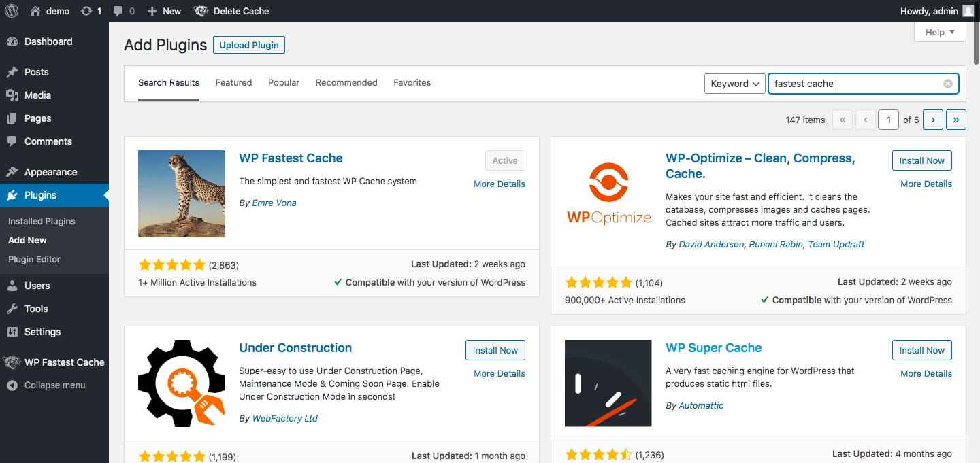
Task: Open the WP Super Cache title link
Action: pos(713,348)
